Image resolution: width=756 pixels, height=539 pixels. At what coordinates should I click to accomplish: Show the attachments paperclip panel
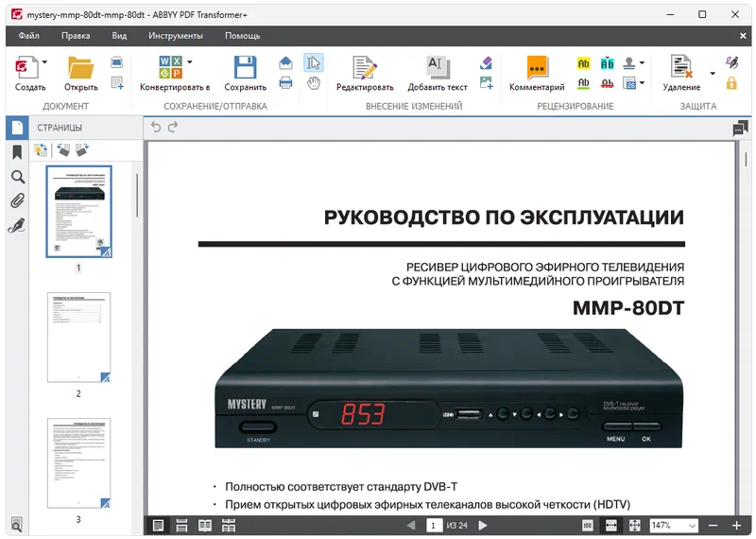point(17,200)
